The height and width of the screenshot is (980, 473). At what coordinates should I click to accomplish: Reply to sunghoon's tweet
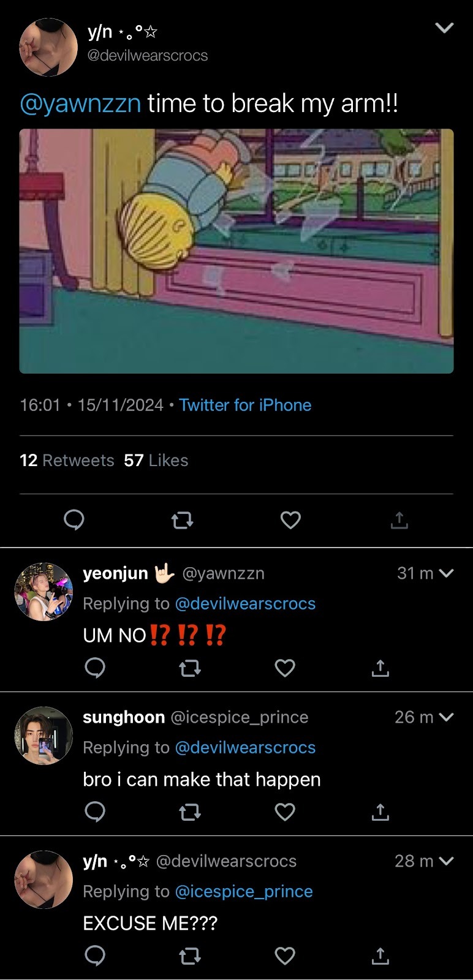click(94, 812)
